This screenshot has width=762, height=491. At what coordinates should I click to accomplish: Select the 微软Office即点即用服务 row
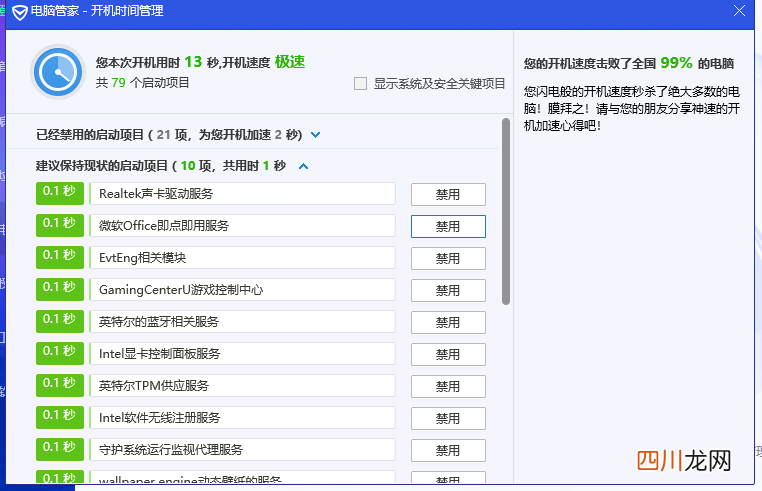[x=242, y=226]
